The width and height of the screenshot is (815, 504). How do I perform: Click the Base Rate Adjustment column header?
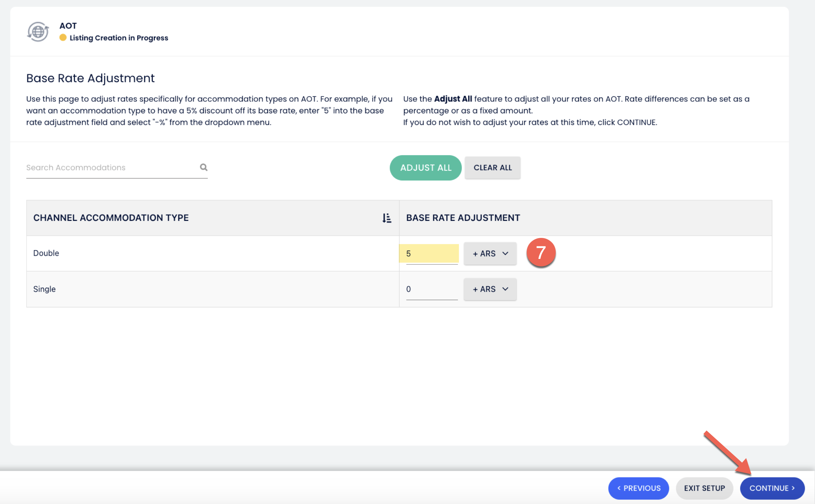point(463,218)
